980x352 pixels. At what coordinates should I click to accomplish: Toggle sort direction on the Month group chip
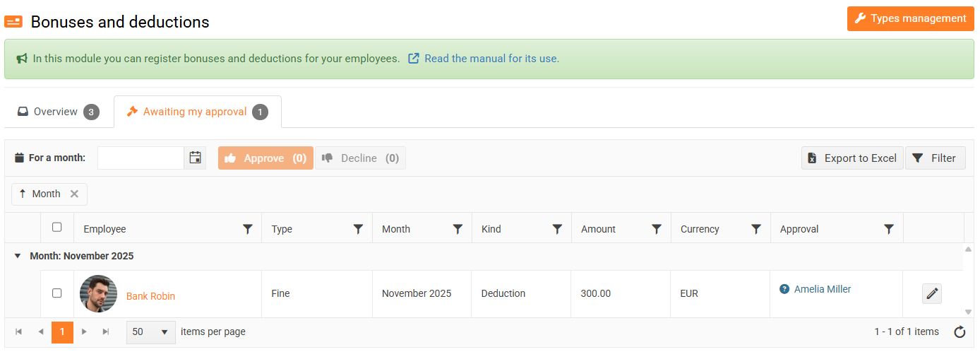(x=40, y=194)
